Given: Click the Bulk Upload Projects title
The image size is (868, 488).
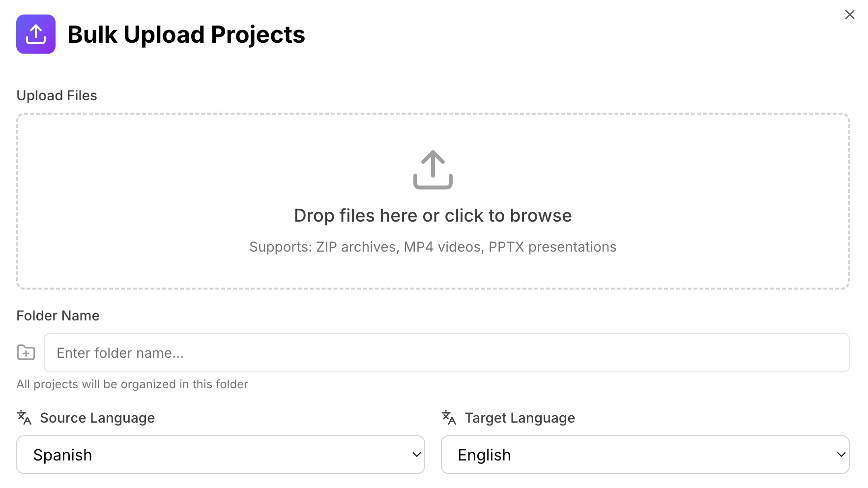Looking at the screenshot, I should (x=187, y=34).
